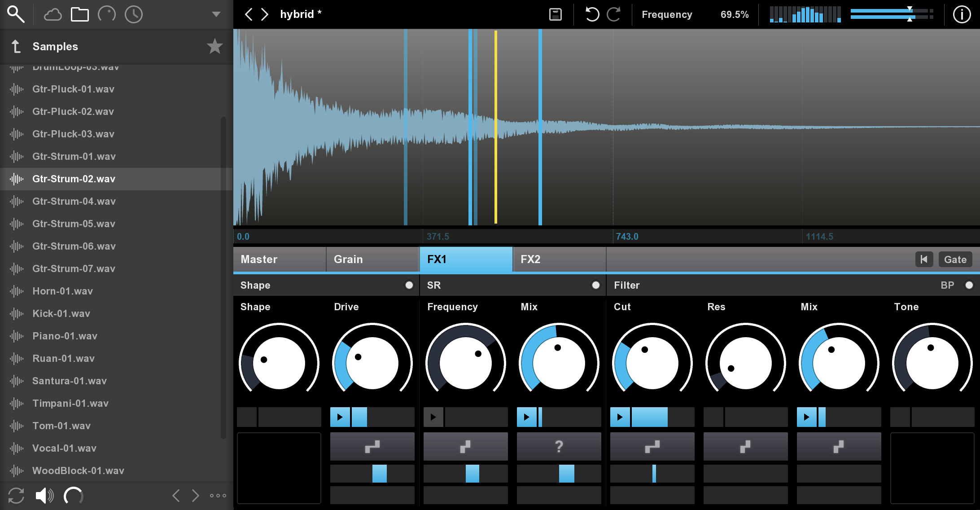Click the preview volume dial icon

tap(74, 496)
